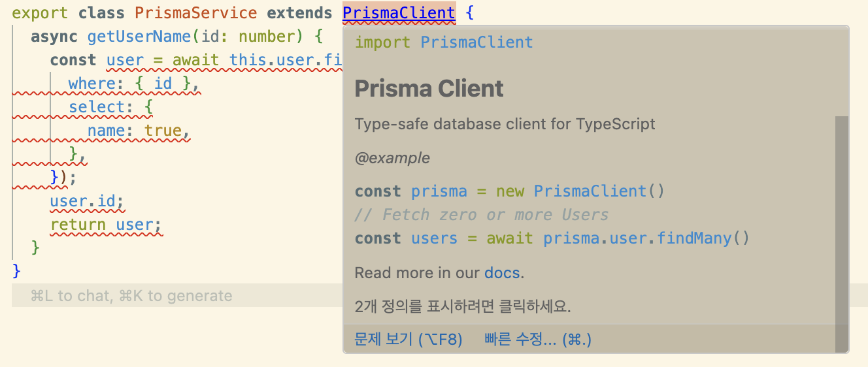Click the 'select: {' line
Image resolution: width=868 pixels, height=367 pixels.
(x=110, y=107)
